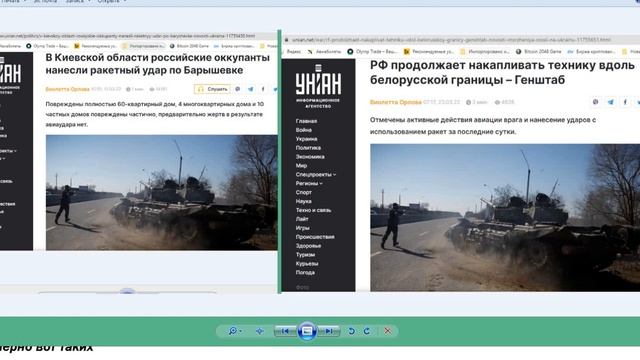The height and width of the screenshot is (360, 640).
Task: Start the slideshow with the round center button
Action: pyautogui.click(x=307, y=331)
